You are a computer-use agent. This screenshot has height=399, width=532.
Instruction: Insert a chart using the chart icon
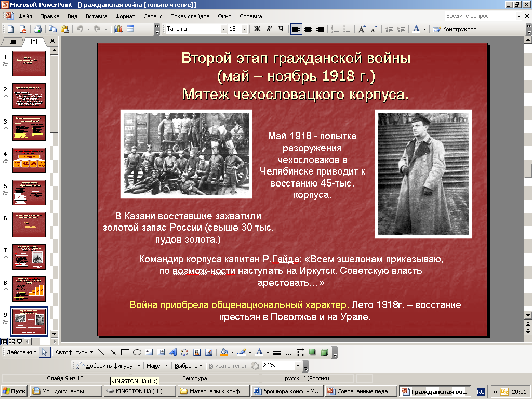[118, 29]
